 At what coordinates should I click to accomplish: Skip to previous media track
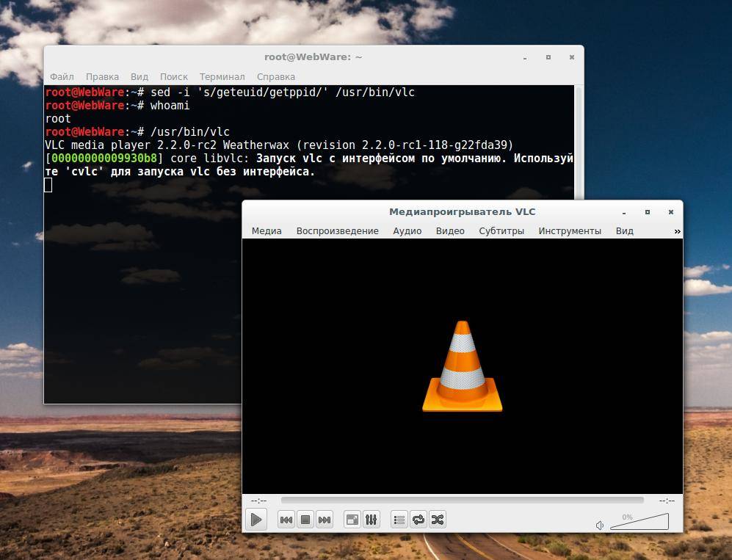tap(286, 520)
